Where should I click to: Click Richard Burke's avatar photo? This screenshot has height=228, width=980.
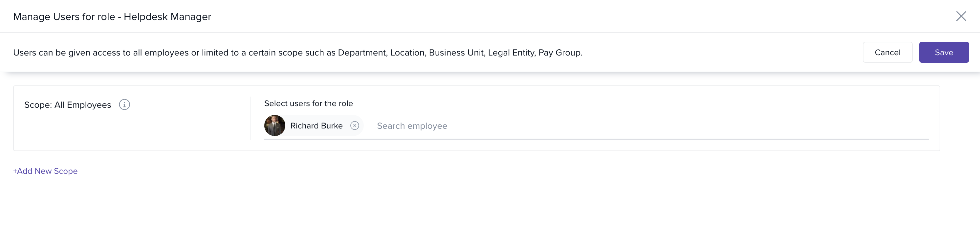[x=275, y=125]
